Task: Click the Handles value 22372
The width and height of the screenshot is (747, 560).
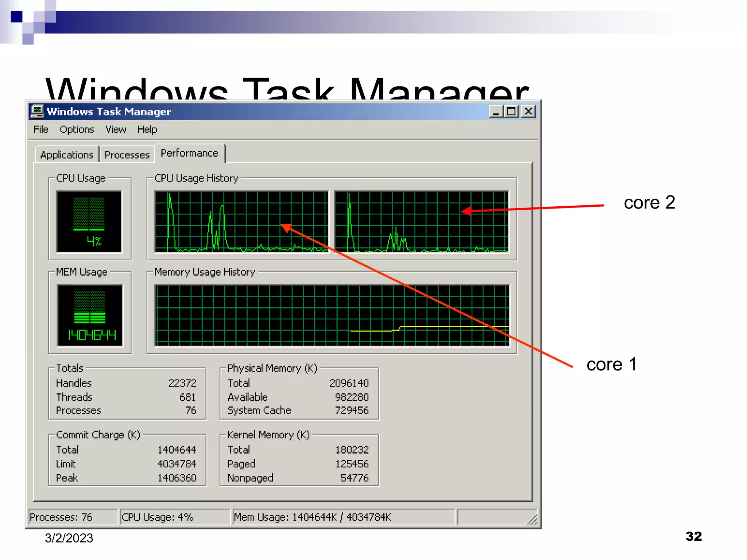Action: 182,383
